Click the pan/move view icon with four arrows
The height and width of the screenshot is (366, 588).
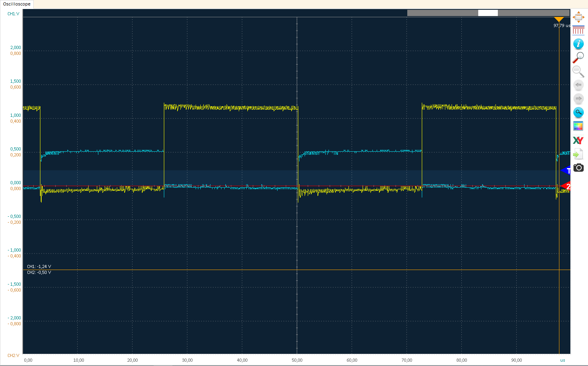(578, 17)
